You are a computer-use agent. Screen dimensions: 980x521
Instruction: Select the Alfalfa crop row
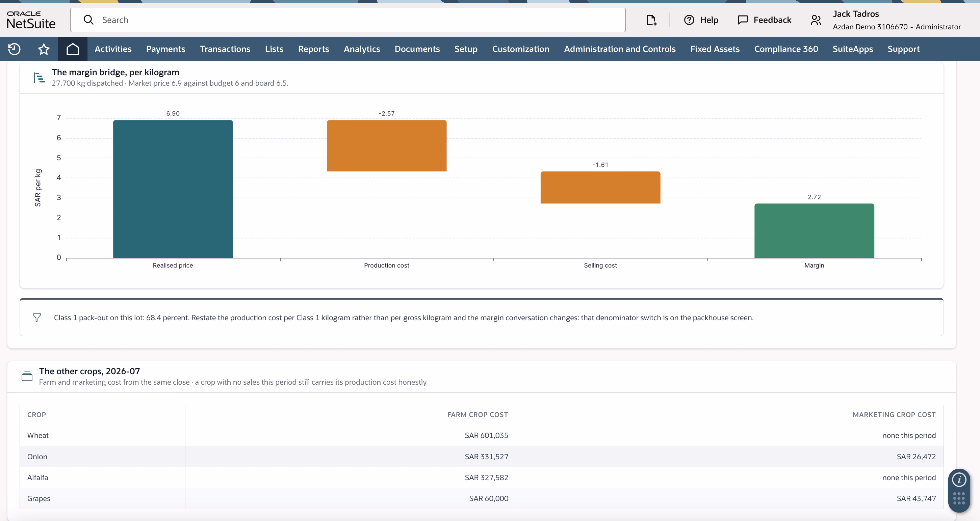482,478
